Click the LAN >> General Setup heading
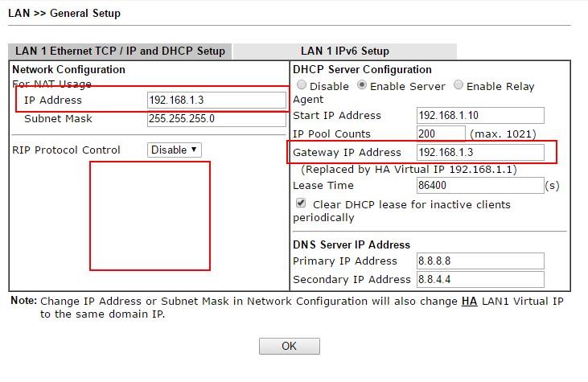This screenshot has height=382, width=588. pyautogui.click(x=64, y=13)
